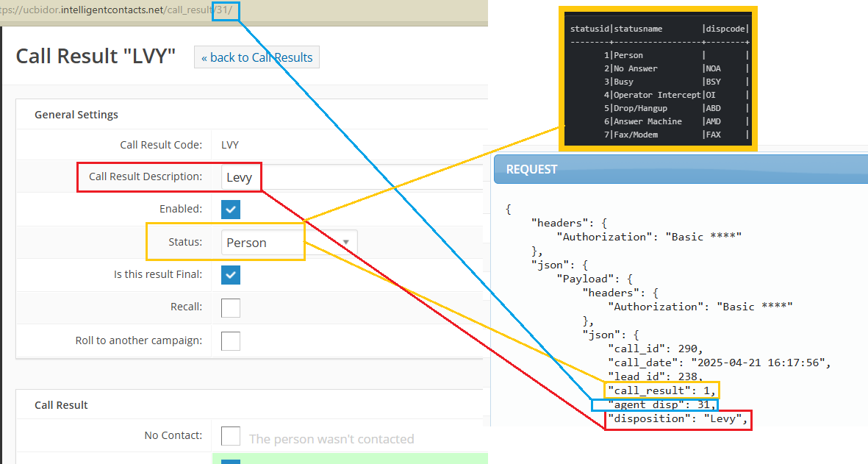Click the browser address bar URL
The image size is (868, 464).
tap(110, 11)
